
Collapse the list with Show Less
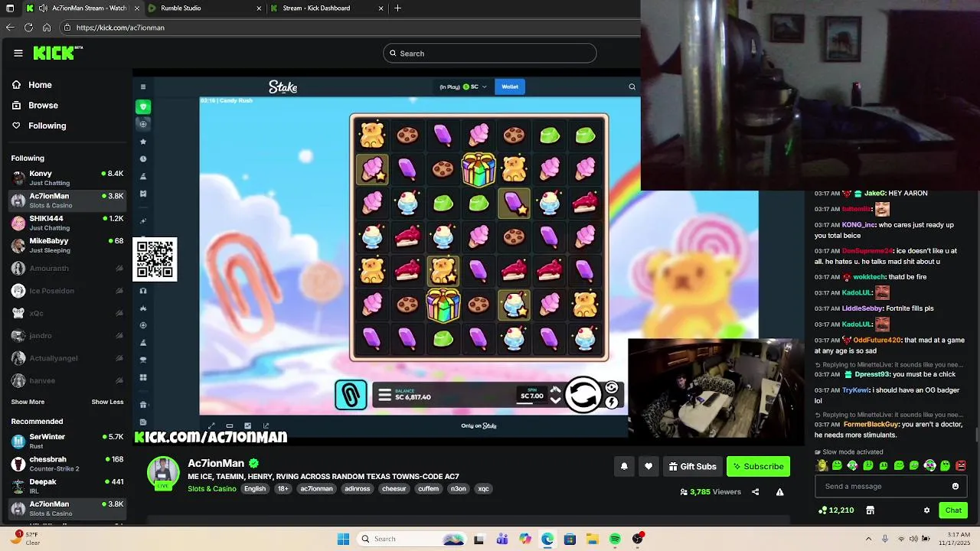107,402
